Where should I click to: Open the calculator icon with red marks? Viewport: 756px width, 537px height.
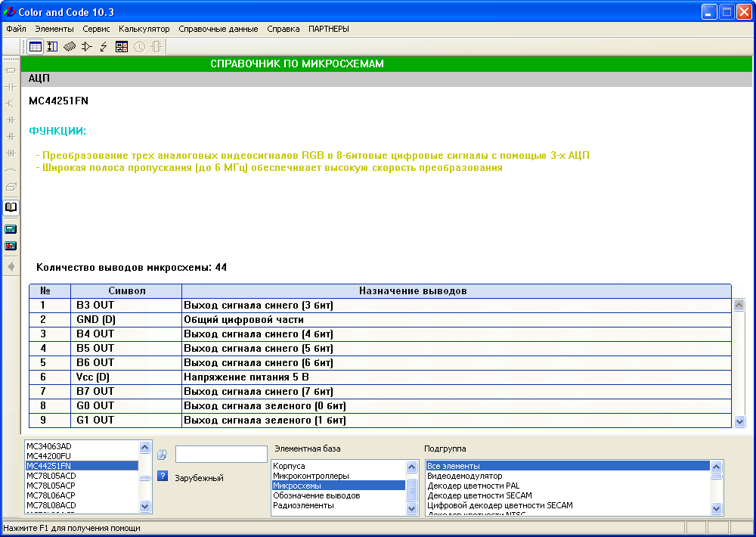[11, 246]
